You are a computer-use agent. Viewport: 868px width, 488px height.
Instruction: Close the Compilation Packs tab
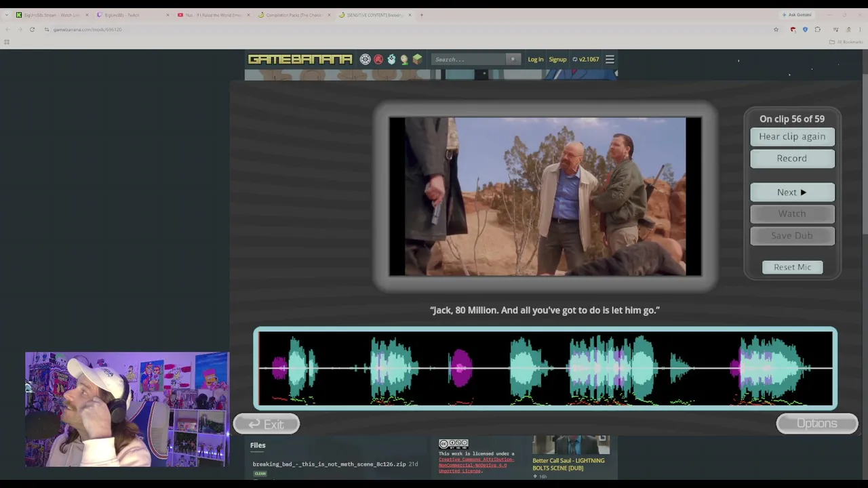tap(329, 15)
